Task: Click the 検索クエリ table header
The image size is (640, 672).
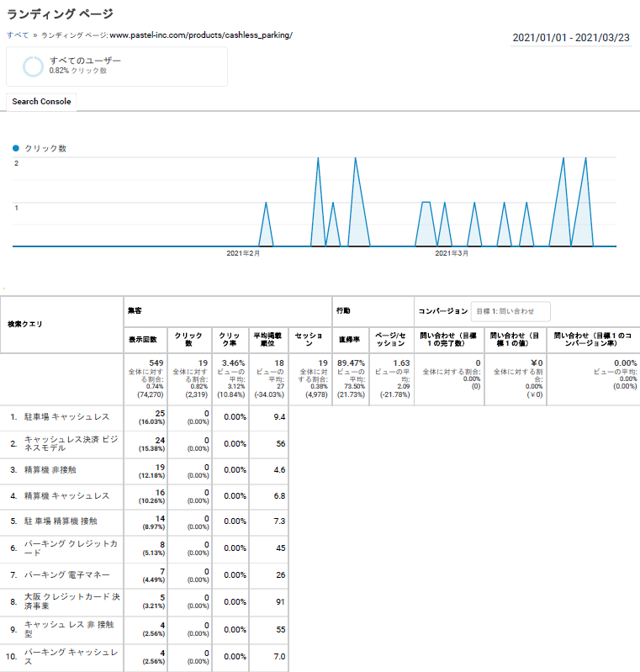Action: pos(25,324)
